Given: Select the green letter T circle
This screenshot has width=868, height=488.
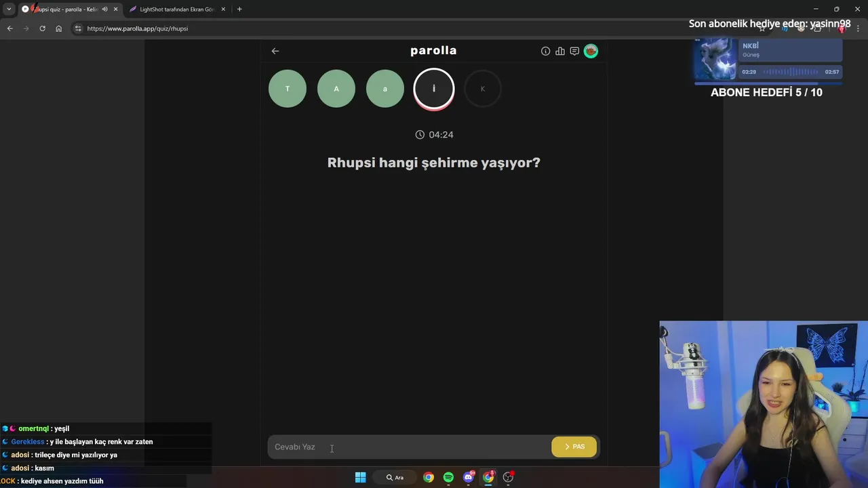Looking at the screenshot, I should tap(288, 89).
